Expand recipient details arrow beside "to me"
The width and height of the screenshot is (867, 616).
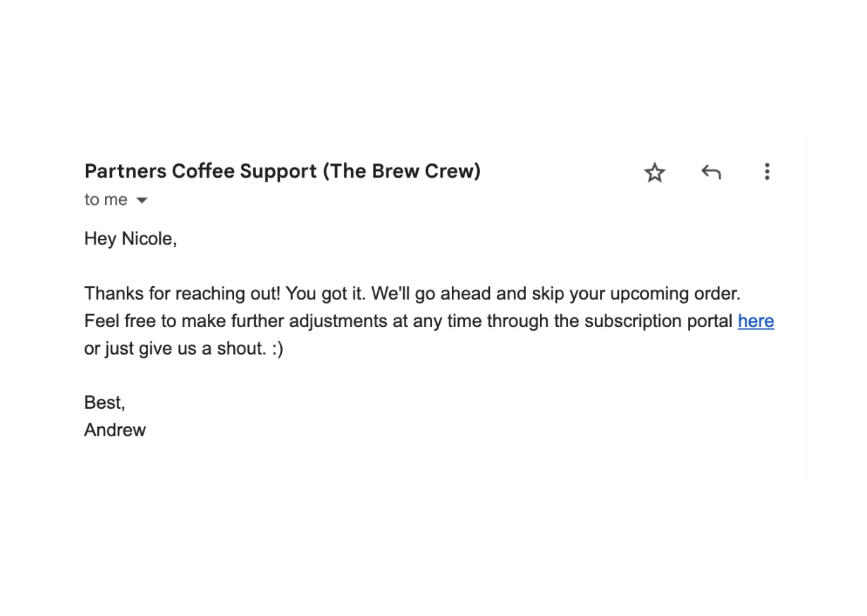click(x=142, y=201)
